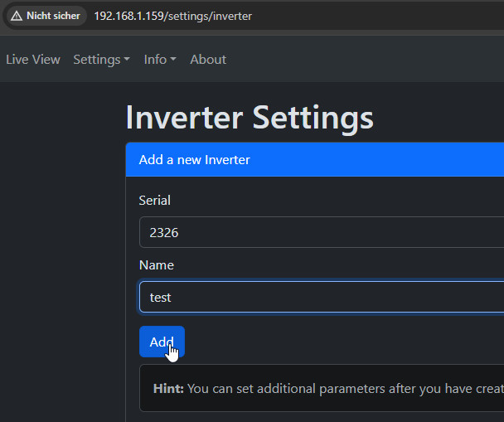Viewport: 504px width, 422px height.
Task: Open the 'Nicht sicher' site security badge
Action: tap(46, 16)
